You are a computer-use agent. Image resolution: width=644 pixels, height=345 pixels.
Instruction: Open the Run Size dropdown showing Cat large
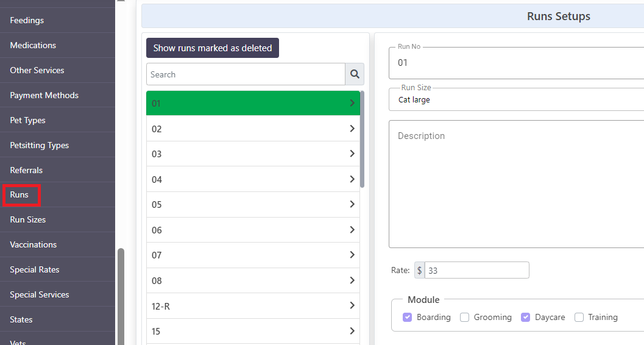pos(516,99)
